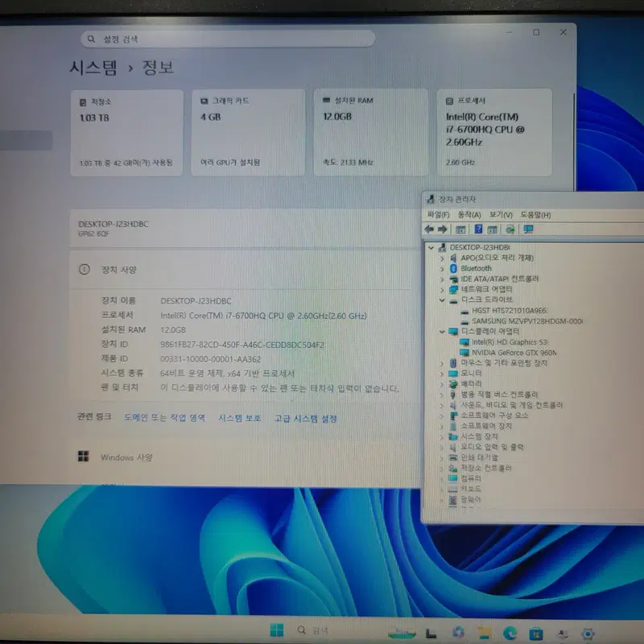Viewport: 644px width, 644px height.
Task: Click the 마우스 및 기타 포인팅 장치 mouse icon
Action: click(x=453, y=363)
